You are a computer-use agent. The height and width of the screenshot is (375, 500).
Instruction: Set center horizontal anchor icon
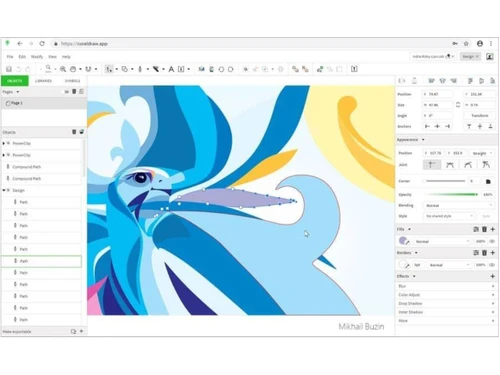(x=437, y=126)
